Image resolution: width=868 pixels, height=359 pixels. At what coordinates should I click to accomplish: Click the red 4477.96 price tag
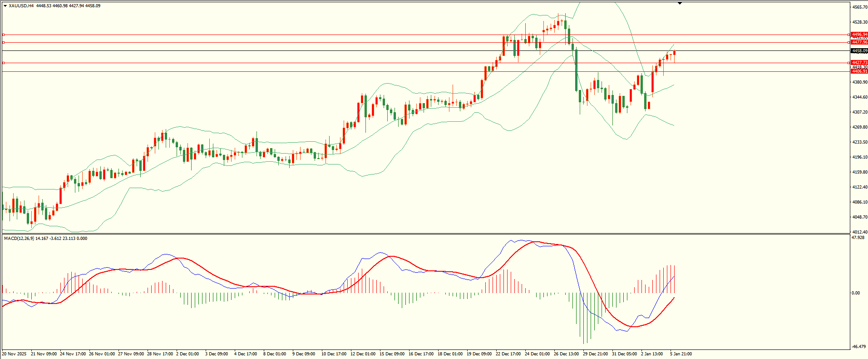(859, 42)
